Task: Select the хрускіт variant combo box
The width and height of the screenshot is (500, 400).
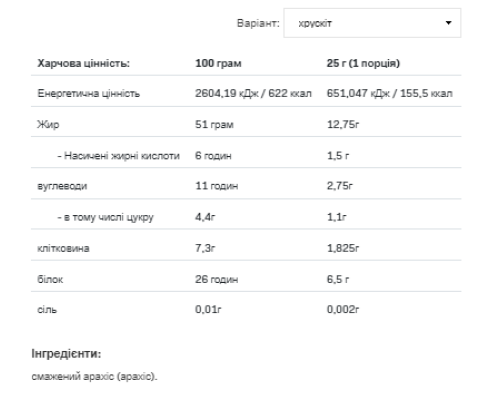Action: pos(372,23)
